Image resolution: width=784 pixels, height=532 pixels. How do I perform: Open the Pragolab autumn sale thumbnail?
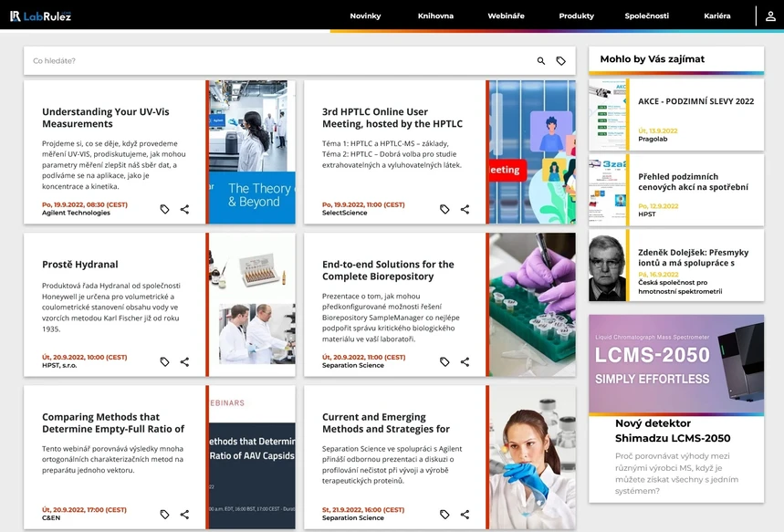pos(607,115)
